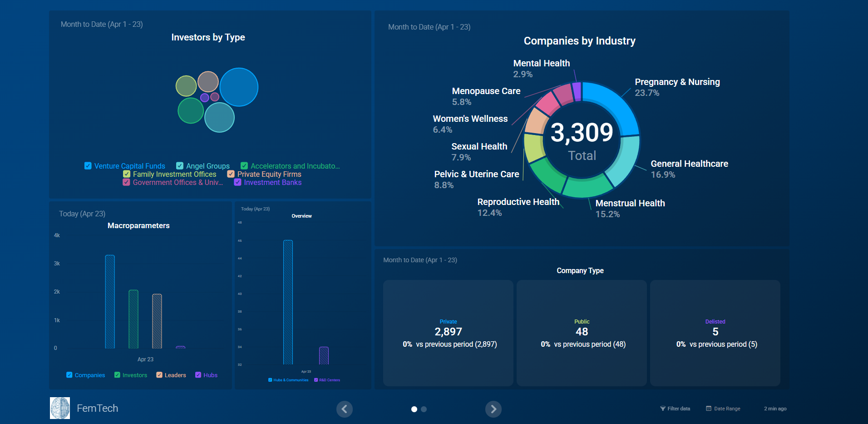The width and height of the screenshot is (868, 424).
Task: Click the previous slide arrow button
Action: [x=344, y=409]
